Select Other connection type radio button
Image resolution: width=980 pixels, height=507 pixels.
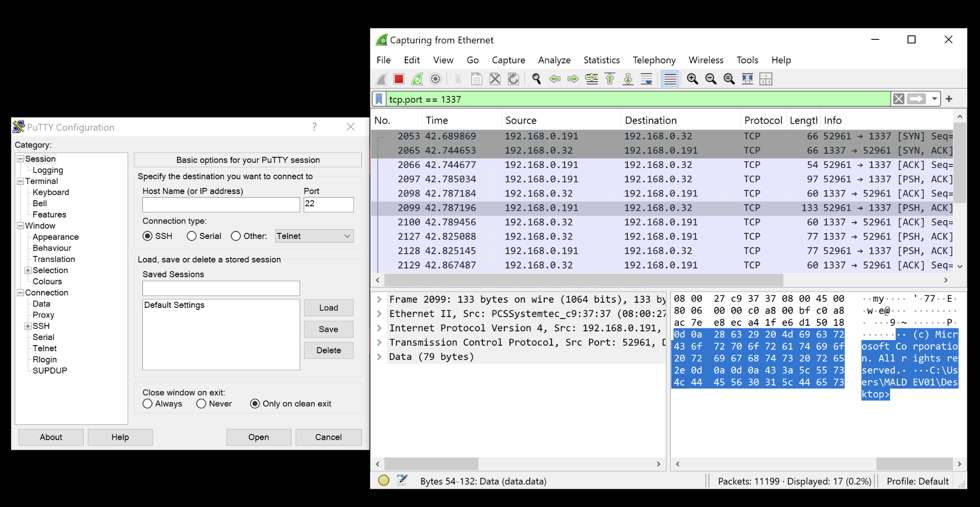[x=236, y=236]
